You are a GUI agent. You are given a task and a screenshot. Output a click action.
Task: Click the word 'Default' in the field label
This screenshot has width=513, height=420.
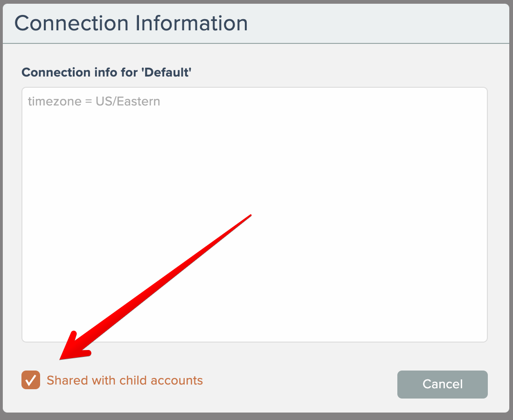point(170,72)
